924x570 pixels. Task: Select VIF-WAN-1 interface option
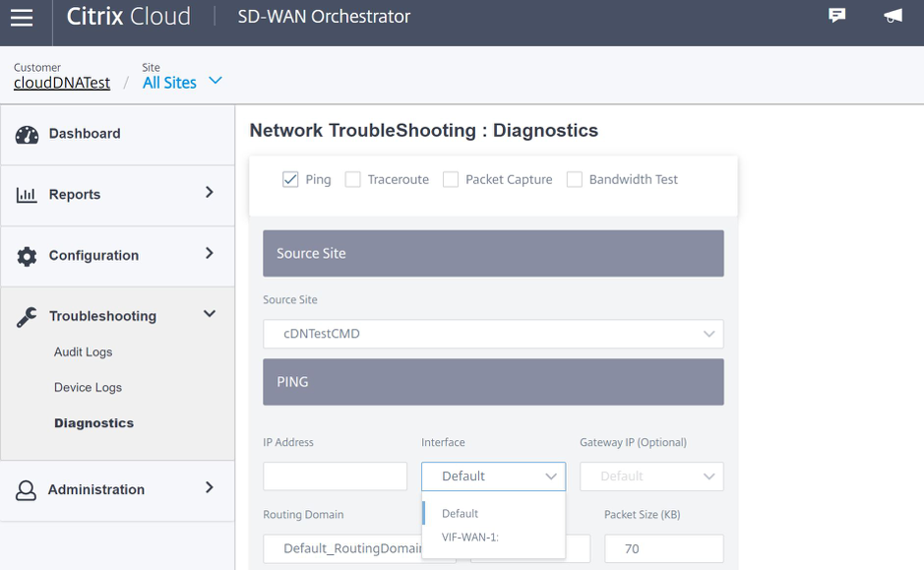tap(470, 537)
